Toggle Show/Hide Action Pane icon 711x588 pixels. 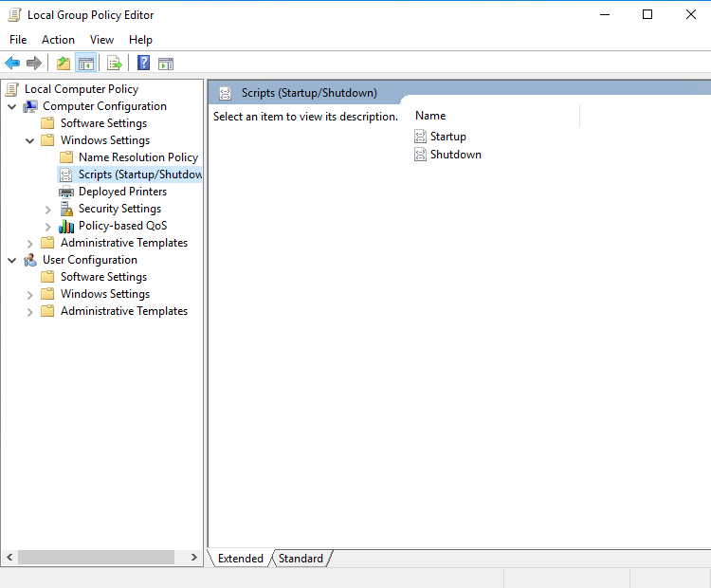point(166,64)
